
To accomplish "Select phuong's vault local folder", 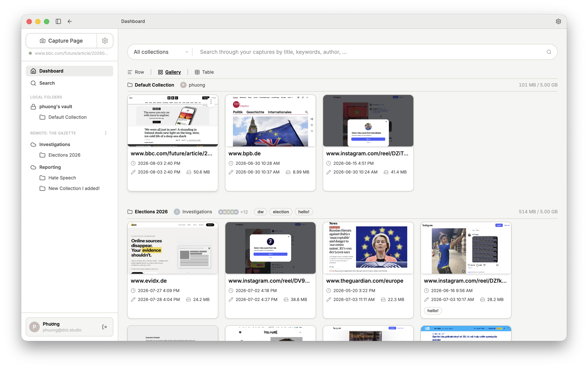I will click(70, 107).
